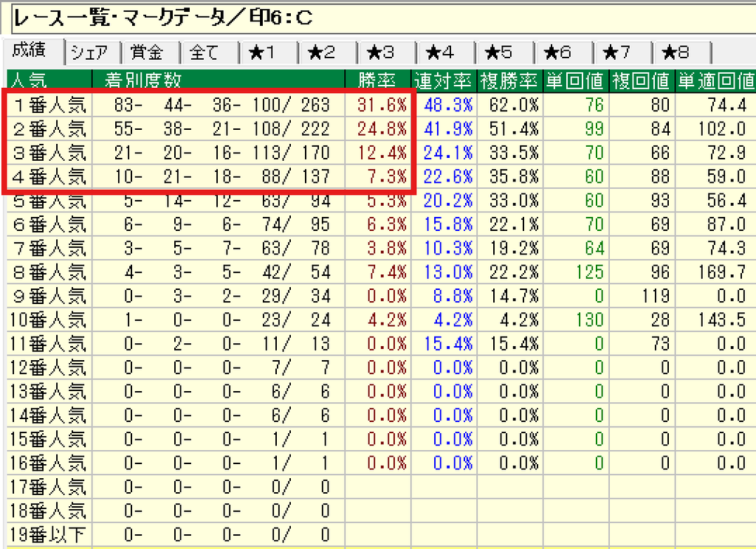Image resolution: width=756 pixels, height=549 pixels.
Task: Select the 7番人気 row label
Action: [49, 248]
